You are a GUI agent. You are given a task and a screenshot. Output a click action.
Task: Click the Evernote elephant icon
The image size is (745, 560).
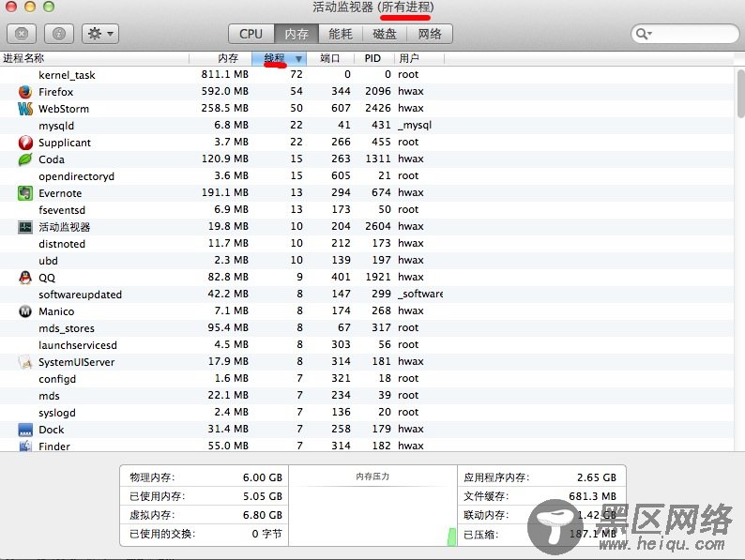(x=25, y=193)
